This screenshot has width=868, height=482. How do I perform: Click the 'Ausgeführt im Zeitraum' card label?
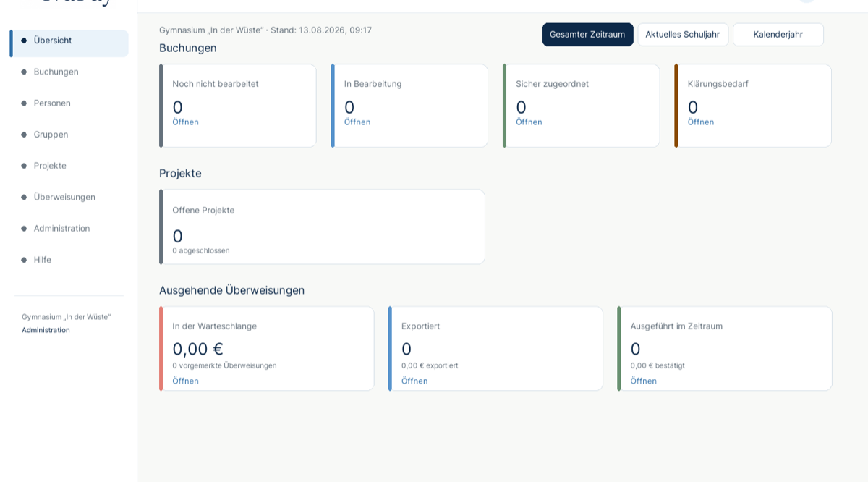point(676,326)
